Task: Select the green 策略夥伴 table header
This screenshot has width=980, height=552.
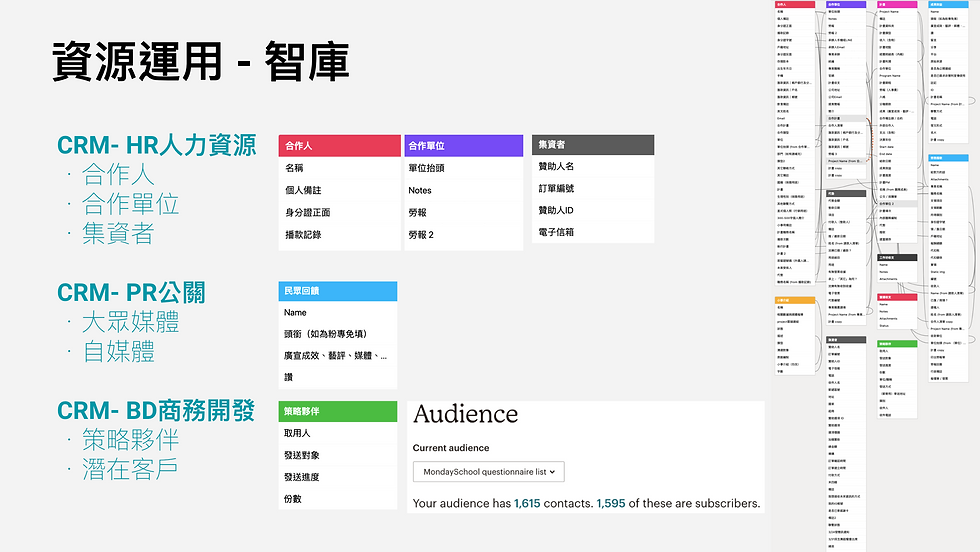Action: click(x=338, y=411)
